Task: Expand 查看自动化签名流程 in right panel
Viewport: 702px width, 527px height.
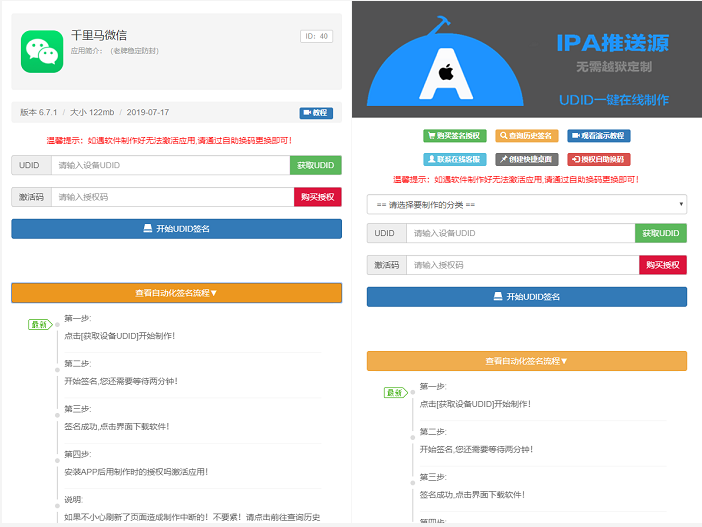Action: [527, 361]
